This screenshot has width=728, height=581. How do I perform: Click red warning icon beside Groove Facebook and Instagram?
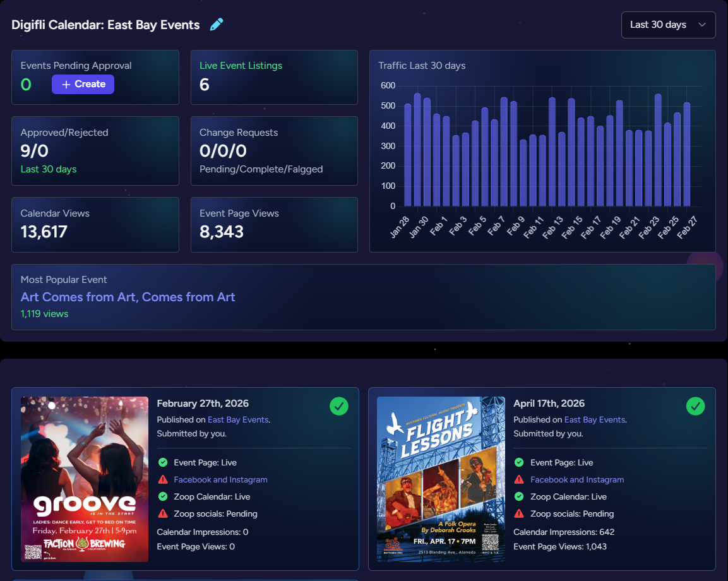point(163,479)
